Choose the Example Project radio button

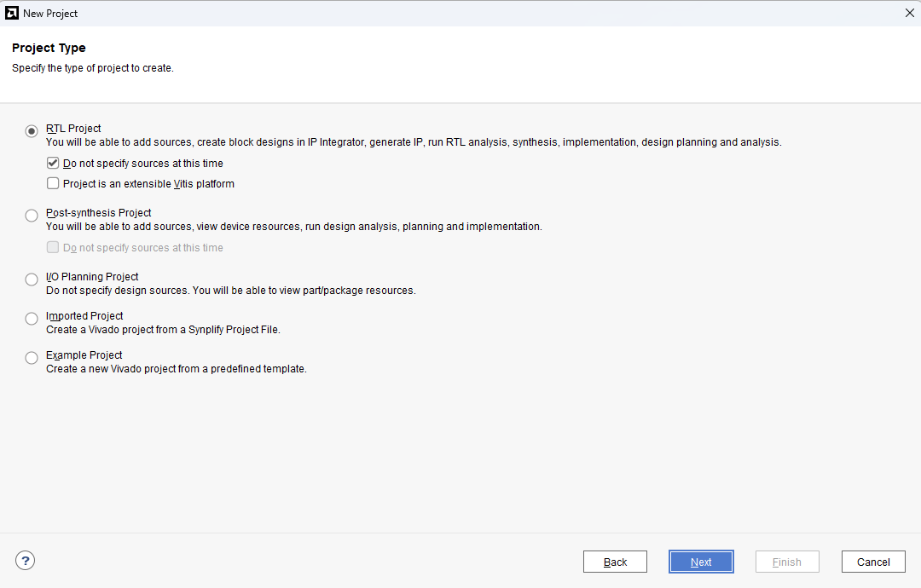coord(32,358)
